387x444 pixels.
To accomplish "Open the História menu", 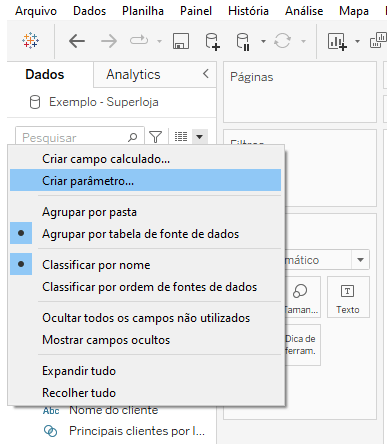I will pos(248,11).
